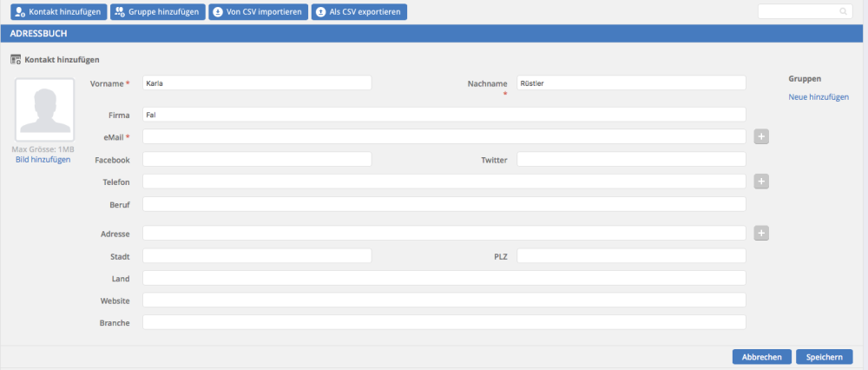Select the PLZ input field
This screenshot has width=868, height=370.
pos(632,256)
